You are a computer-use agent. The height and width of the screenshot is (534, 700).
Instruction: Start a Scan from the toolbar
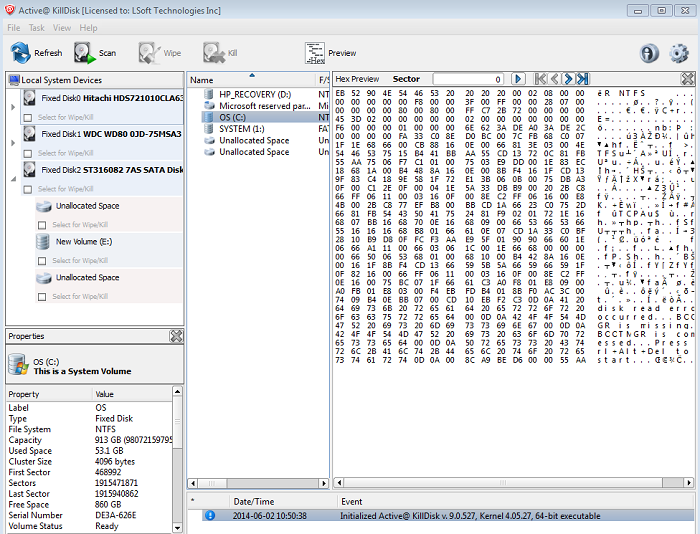click(95, 53)
